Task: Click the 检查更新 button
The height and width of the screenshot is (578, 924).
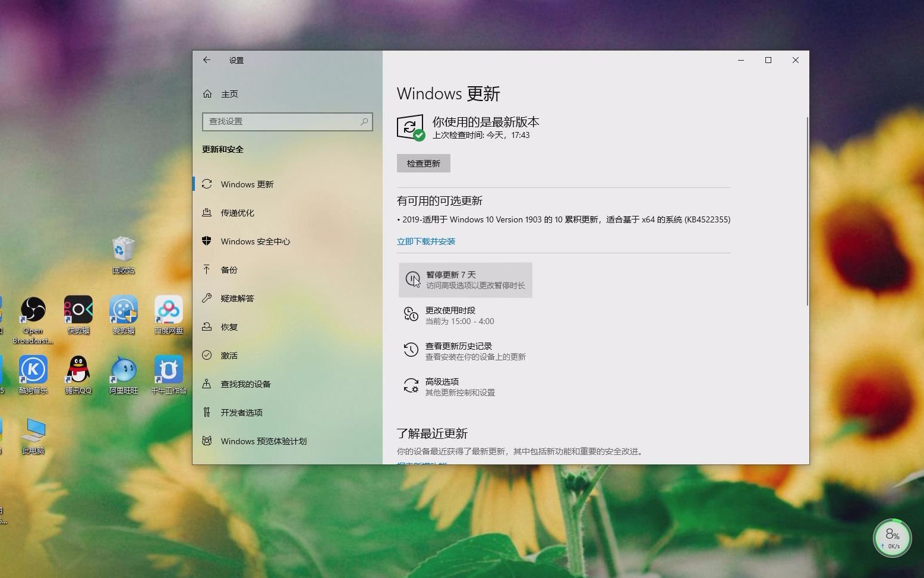Action: (423, 163)
